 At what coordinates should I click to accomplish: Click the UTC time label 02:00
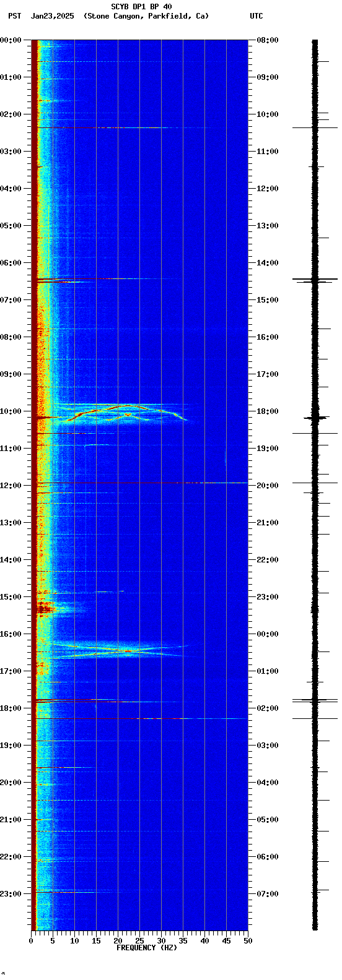(267, 708)
